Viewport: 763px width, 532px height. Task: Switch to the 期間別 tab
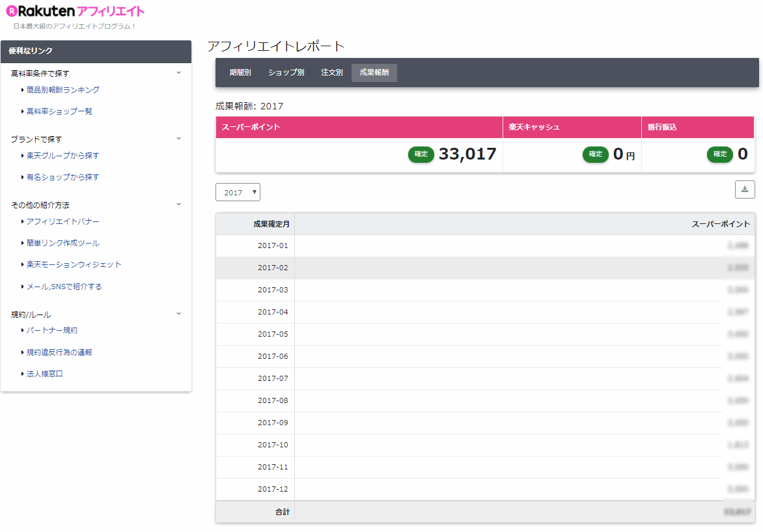240,73
